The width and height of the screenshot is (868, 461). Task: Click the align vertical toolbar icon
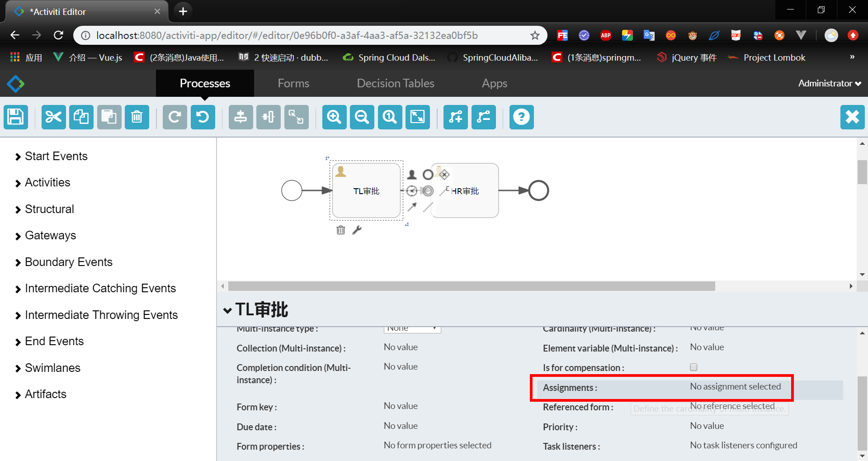pyautogui.click(x=241, y=117)
